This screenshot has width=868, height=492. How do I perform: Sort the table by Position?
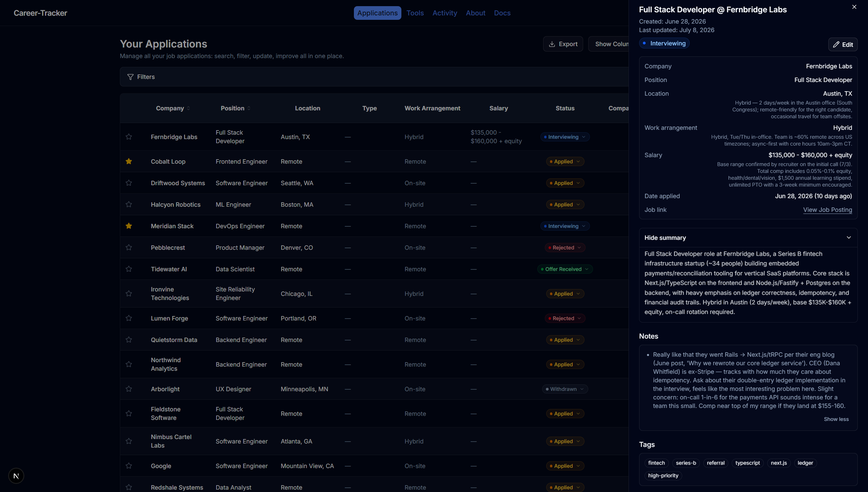point(235,108)
